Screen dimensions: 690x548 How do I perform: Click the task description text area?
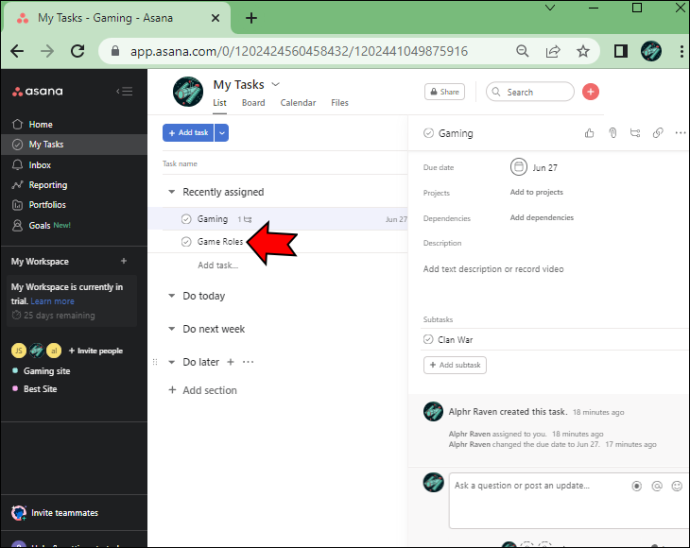tap(493, 269)
